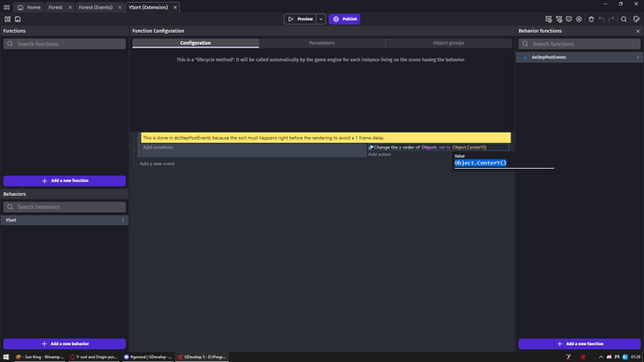Click Add a new behavior button
This screenshot has width=644, height=362.
[x=64, y=344]
